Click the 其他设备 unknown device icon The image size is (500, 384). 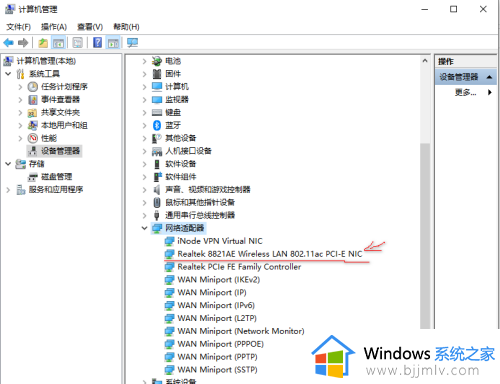click(x=157, y=138)
